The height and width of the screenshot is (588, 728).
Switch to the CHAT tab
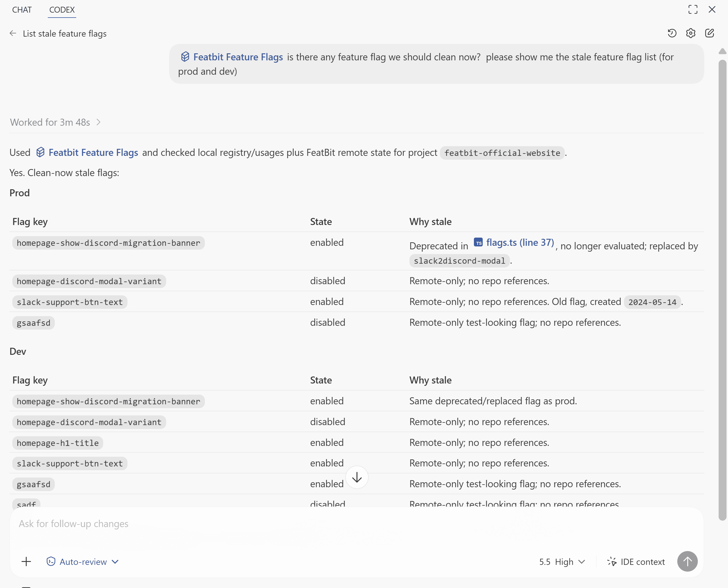tap(22, 9)
